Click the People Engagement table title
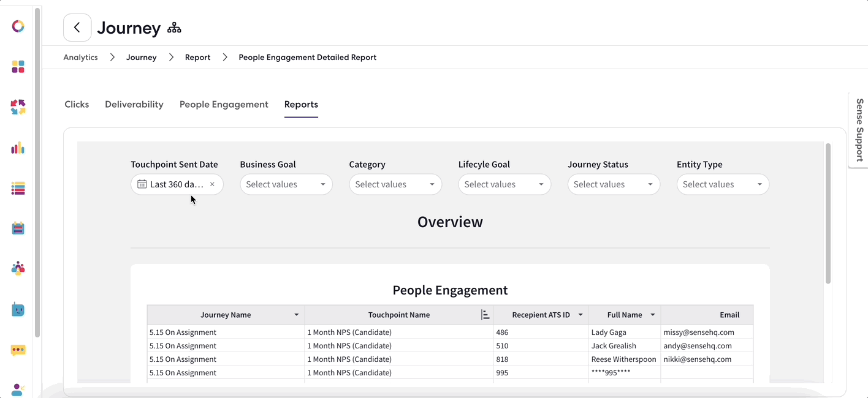The width and height of the screenshot is (868, 398). [450, 290]
